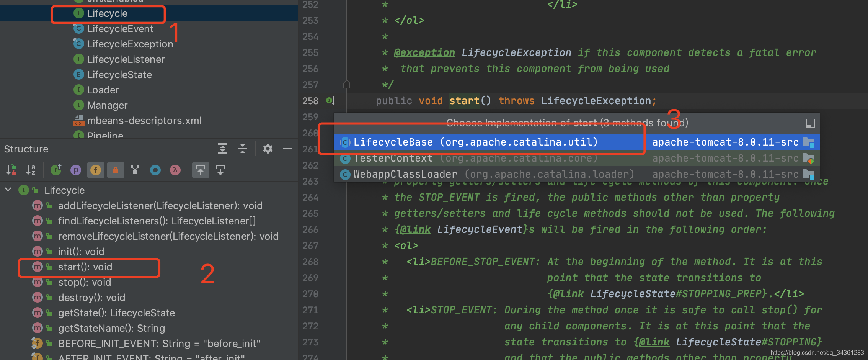Toggle Show Properties filter
This screenshot has width=868, height=360.
[x=76, y=170]
